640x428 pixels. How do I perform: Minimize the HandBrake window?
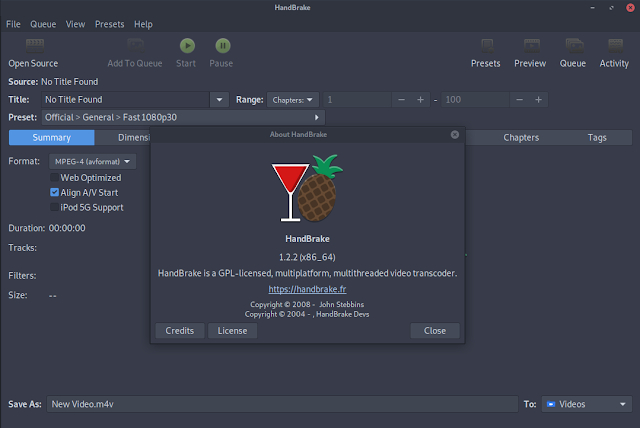click(x=592, y=7)
